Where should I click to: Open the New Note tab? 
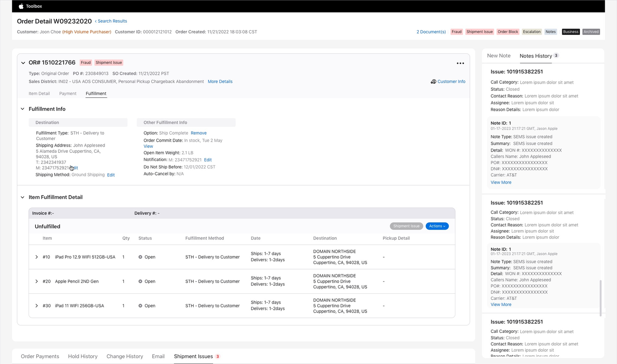click(x=499, y=56)
